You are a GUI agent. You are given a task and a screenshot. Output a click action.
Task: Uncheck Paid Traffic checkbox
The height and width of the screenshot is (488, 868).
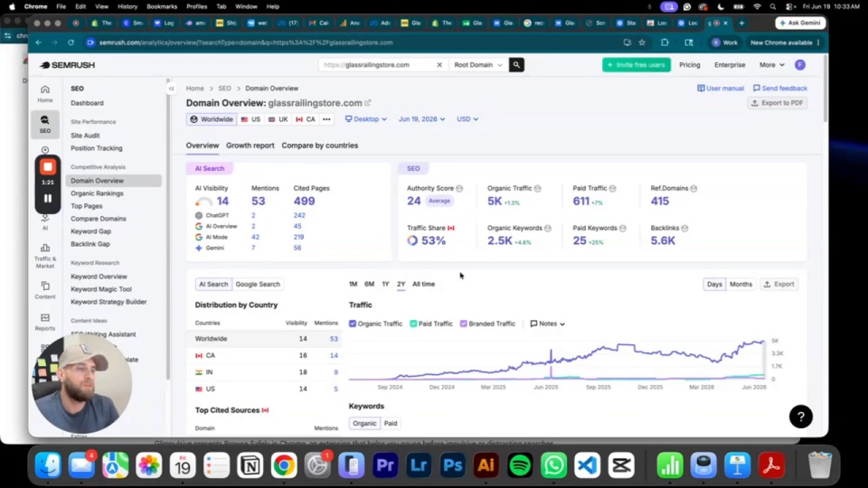tap(413, 324)
